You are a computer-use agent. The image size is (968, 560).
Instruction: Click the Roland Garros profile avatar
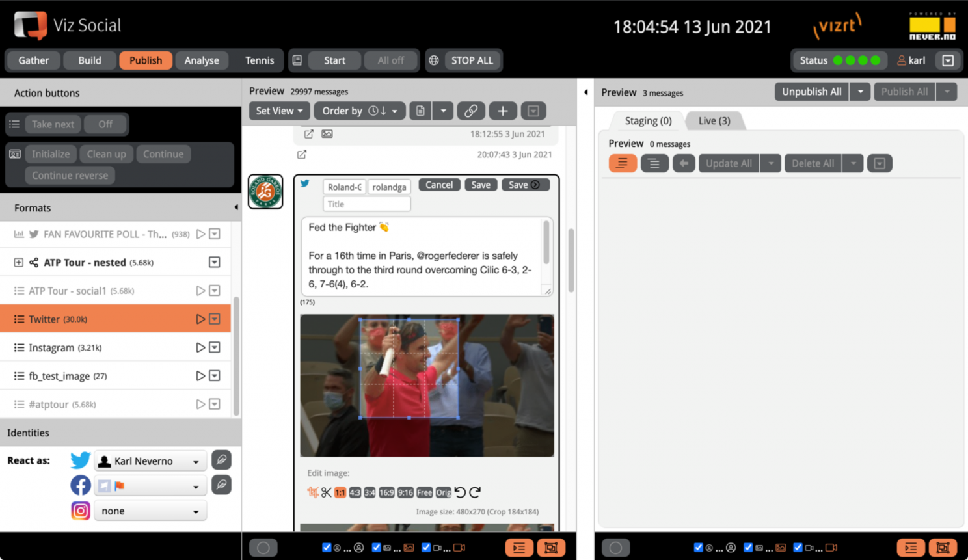pyautogui.click(x=265, y=191)
